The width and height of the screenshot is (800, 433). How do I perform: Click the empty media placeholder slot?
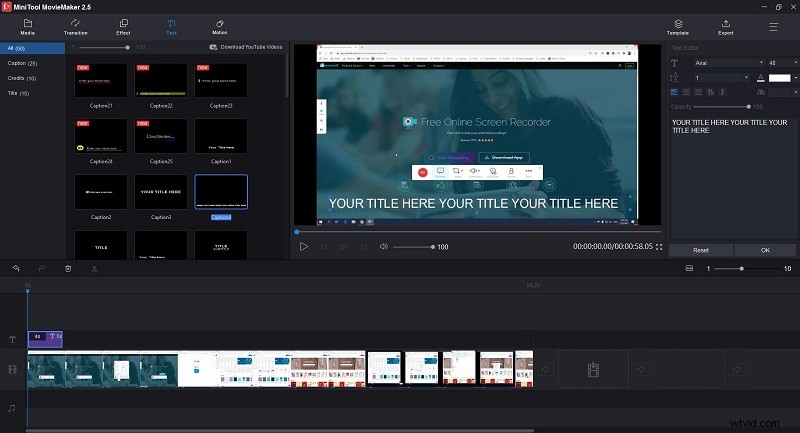click(x=593, y=369)
